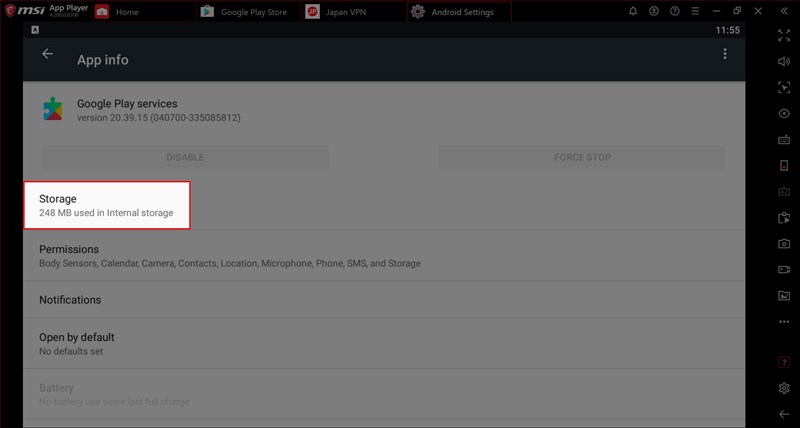Open the media folder icon

pyautogui.click(x=784, y=295)
